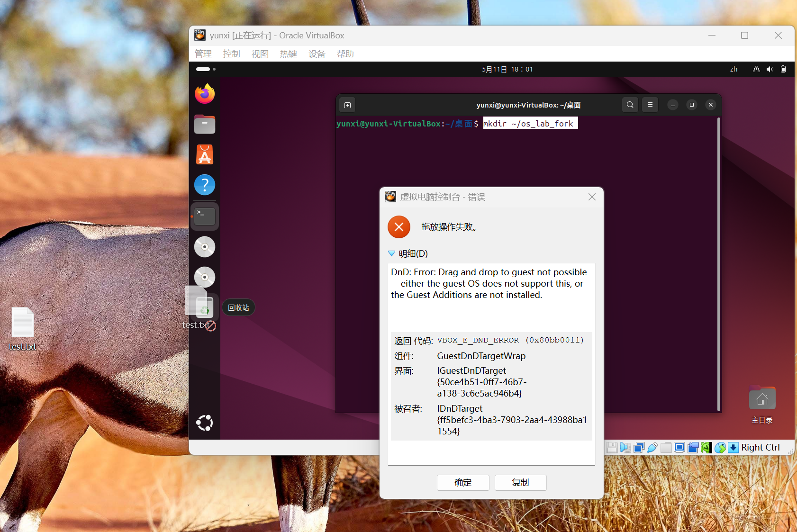
Task: Click VirtualBox audio status icon
Action: tap(625, 448)
